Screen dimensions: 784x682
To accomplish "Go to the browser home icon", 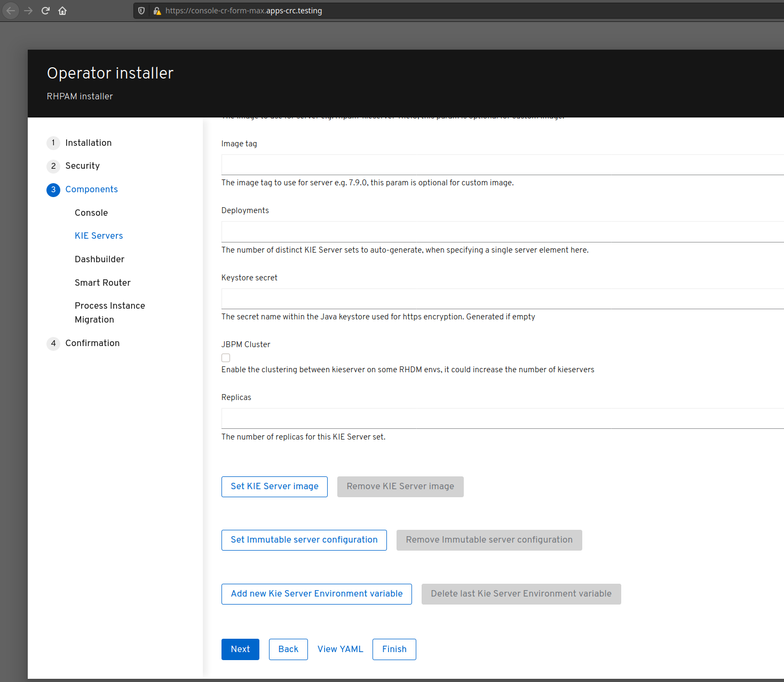I will 62,11.
